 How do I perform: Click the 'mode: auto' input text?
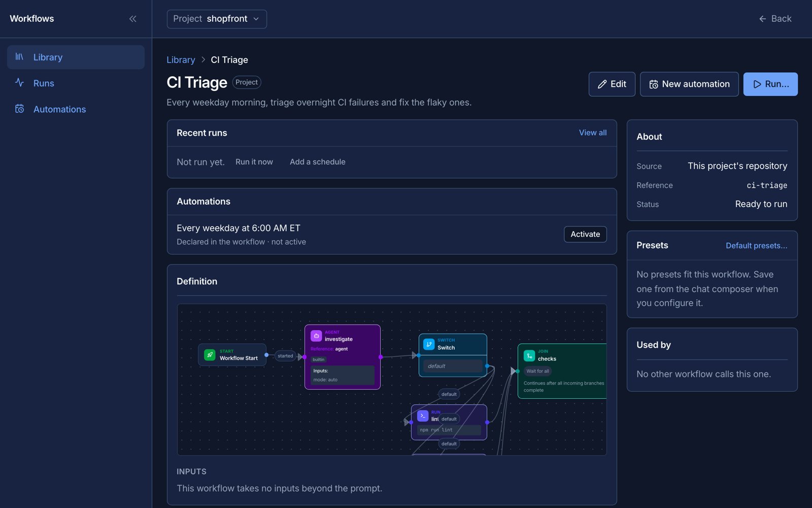coord(325,379)
